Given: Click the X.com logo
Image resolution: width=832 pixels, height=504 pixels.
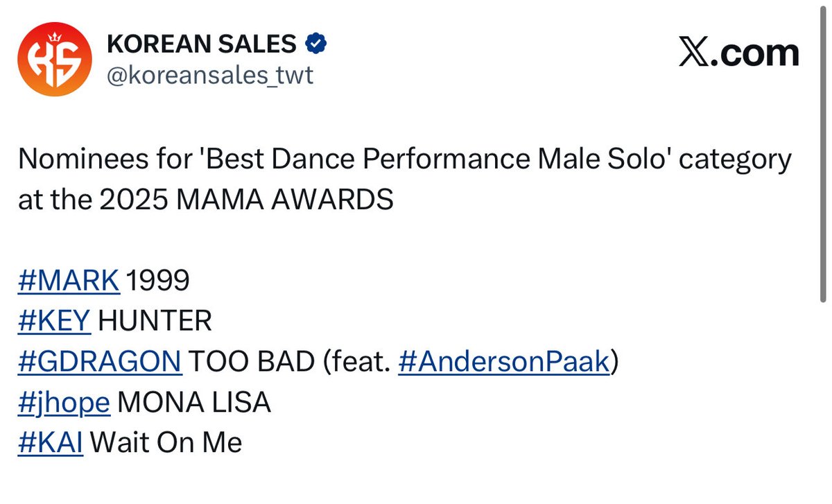Looking at the screenshot, I should point(739,54).
